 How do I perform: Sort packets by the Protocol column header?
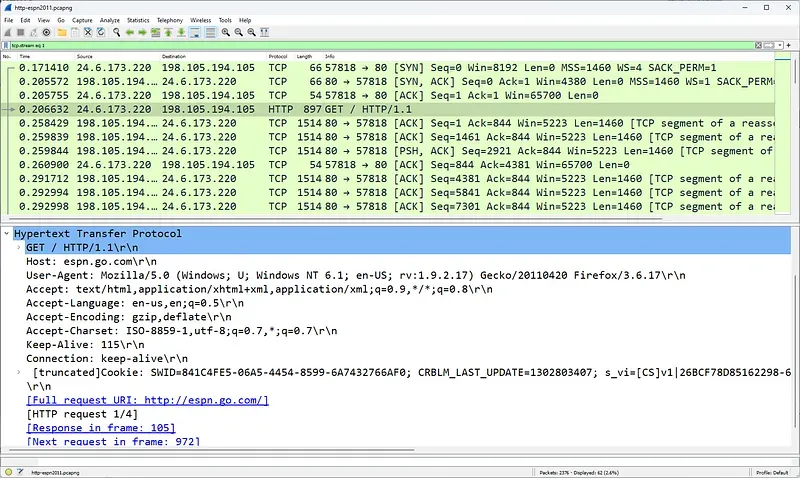click(278, 57)
